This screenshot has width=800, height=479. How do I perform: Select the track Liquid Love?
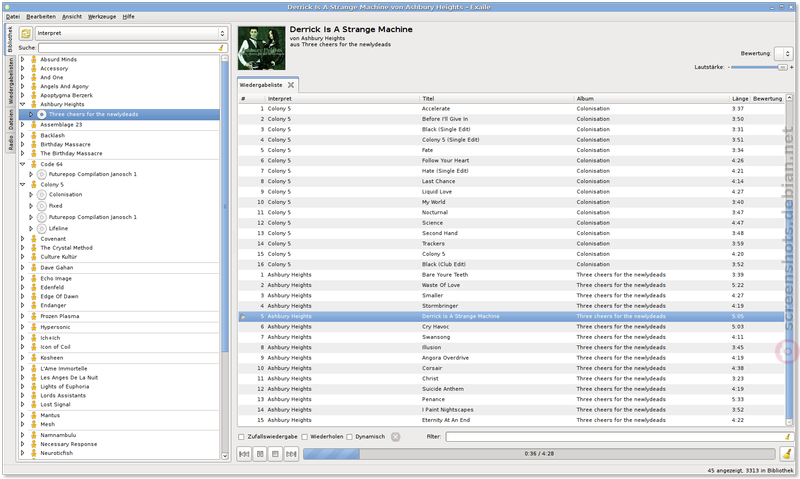coord(437,192)
